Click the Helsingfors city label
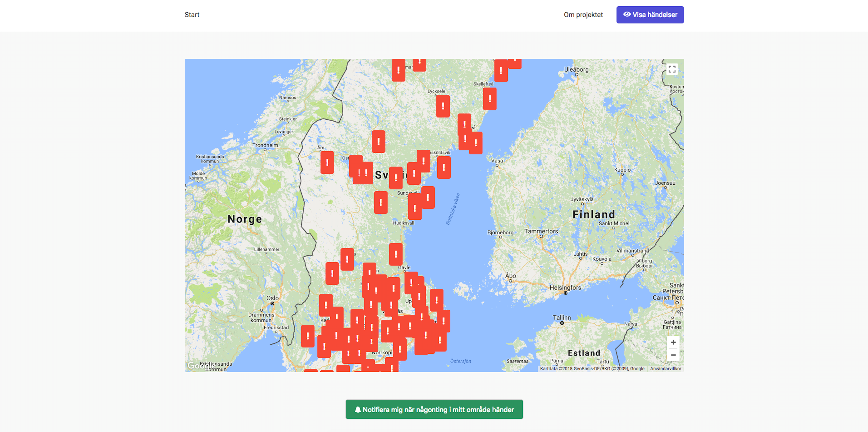Screen dimensions: 868x432 click(x=565, y=288)
